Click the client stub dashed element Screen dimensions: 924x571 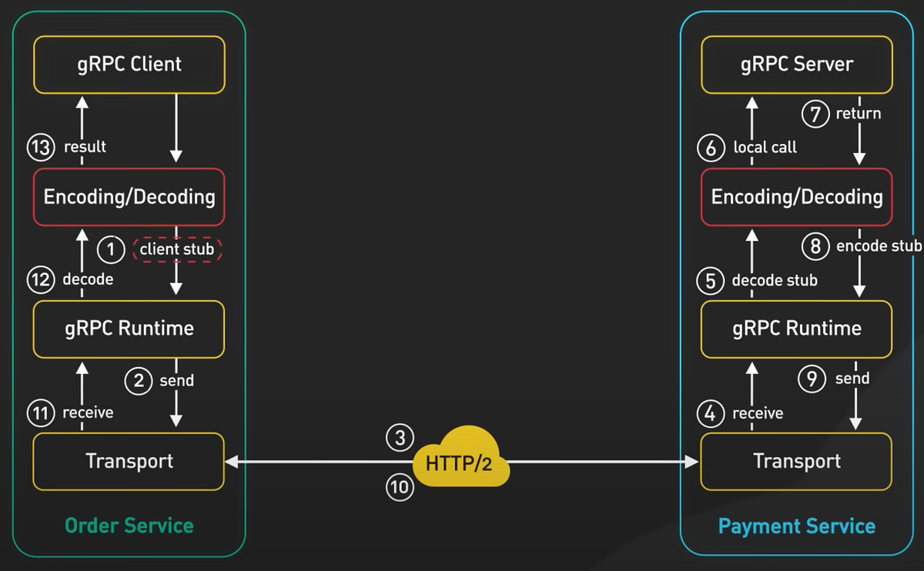[x=177, y=249]
